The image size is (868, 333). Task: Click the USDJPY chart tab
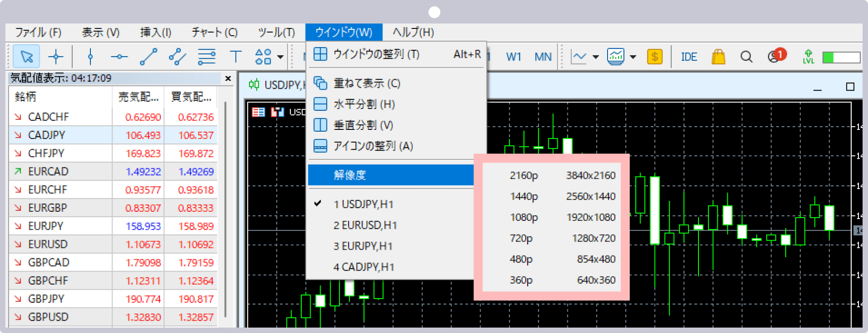[x=277, y=85]
